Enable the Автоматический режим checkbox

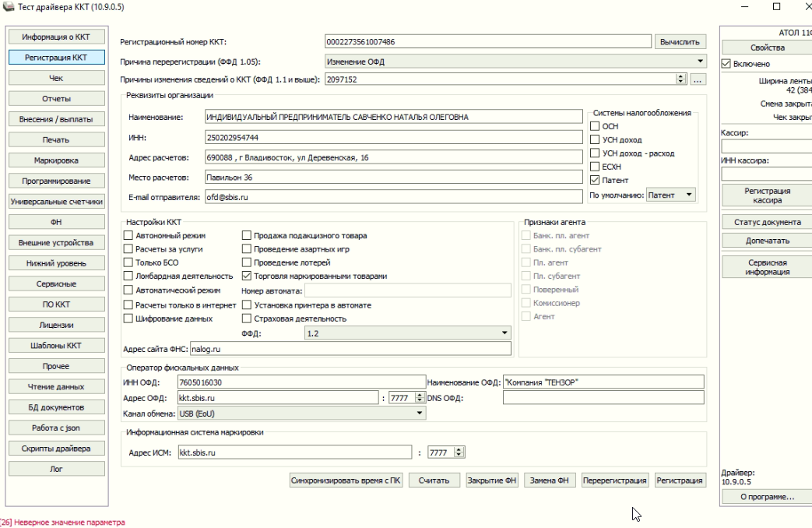[x=128, y=290]
